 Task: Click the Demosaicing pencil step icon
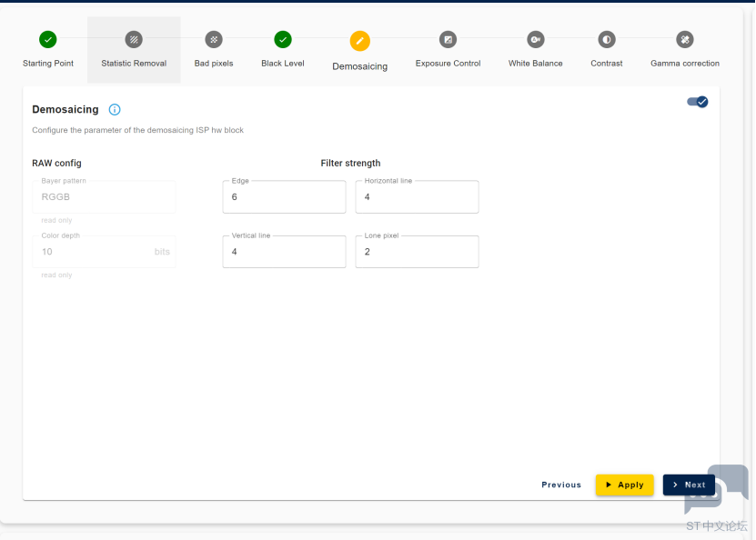[x=359, y=41]
